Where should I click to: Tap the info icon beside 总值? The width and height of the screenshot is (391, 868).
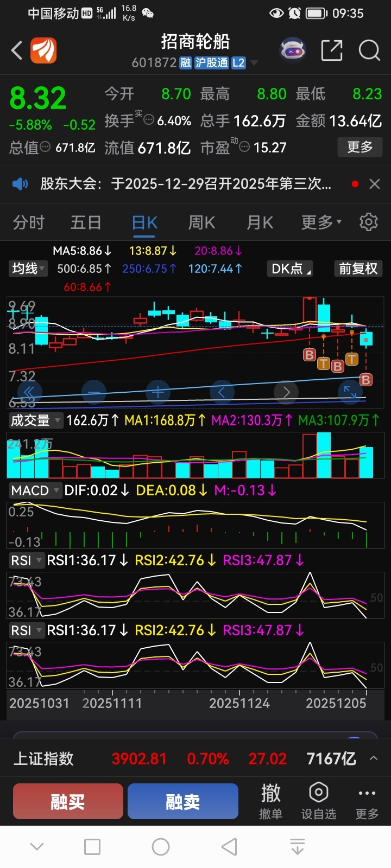pyautogui.click(x=46, y=147)
